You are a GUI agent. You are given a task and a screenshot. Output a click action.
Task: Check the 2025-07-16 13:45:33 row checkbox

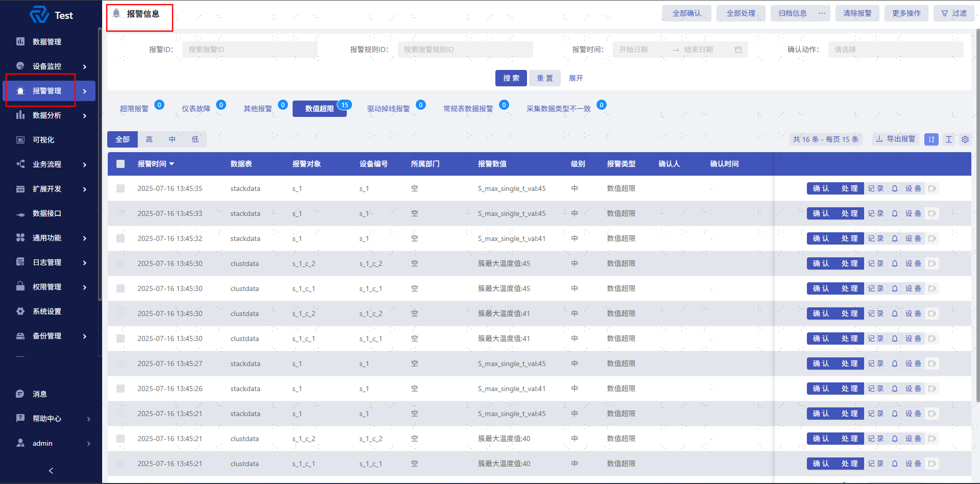click(121, 213)
